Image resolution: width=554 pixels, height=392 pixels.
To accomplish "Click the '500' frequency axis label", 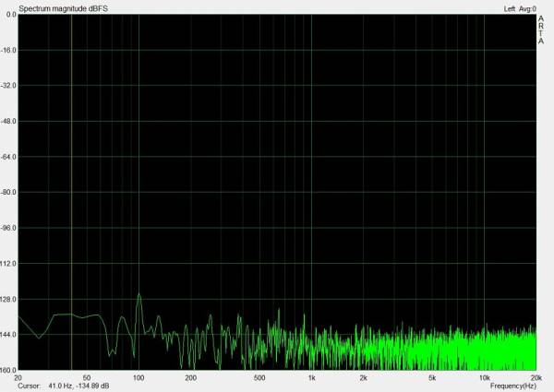I will coord(259,378).
